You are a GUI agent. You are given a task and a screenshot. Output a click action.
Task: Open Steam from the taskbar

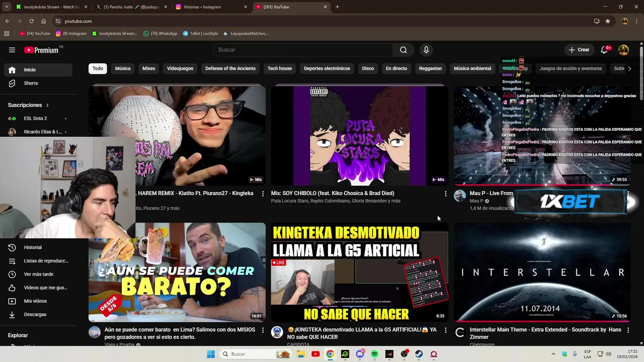pos(419,354)
